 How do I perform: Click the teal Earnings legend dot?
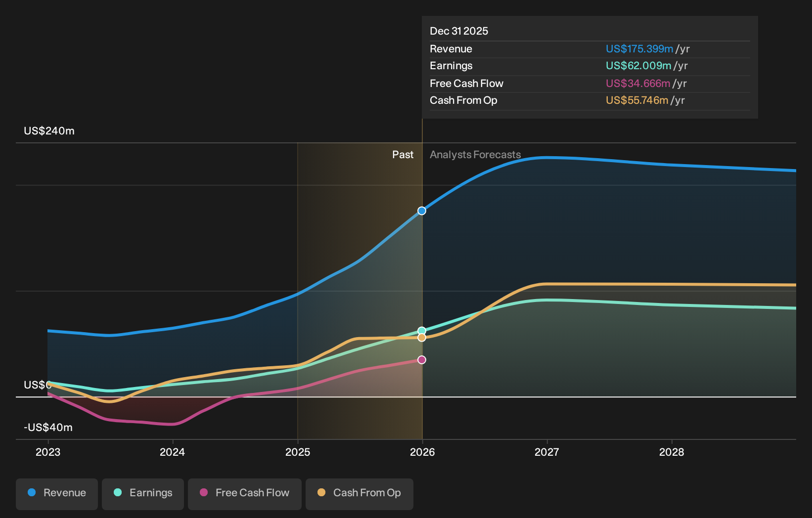[118, 492]
